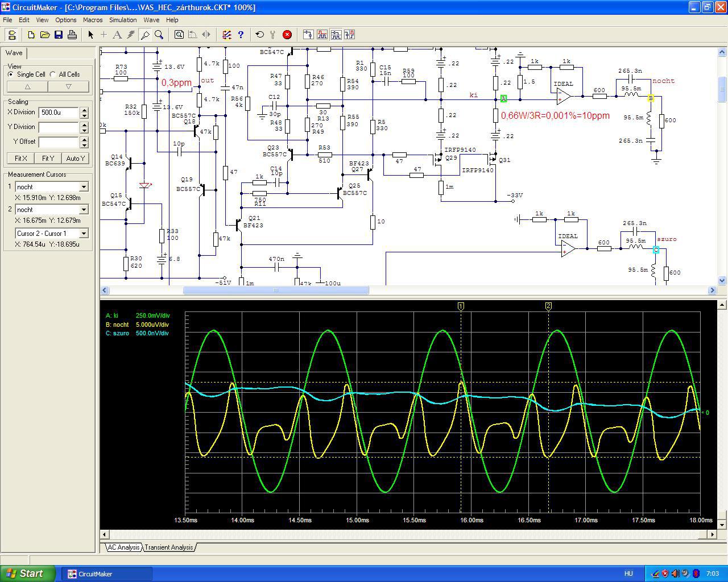Choose the magnifier Zoom tool
Viewport: 728px width, 582px height.
159,35
